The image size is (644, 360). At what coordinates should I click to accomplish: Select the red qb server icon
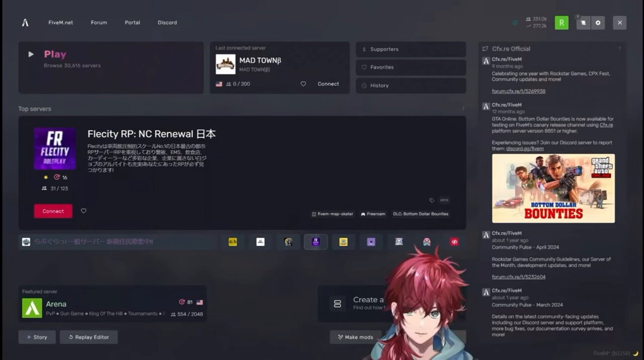click(454, 242)
